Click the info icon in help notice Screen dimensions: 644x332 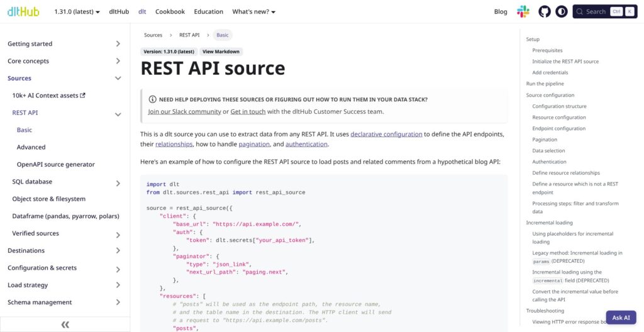tap(152, 99)
